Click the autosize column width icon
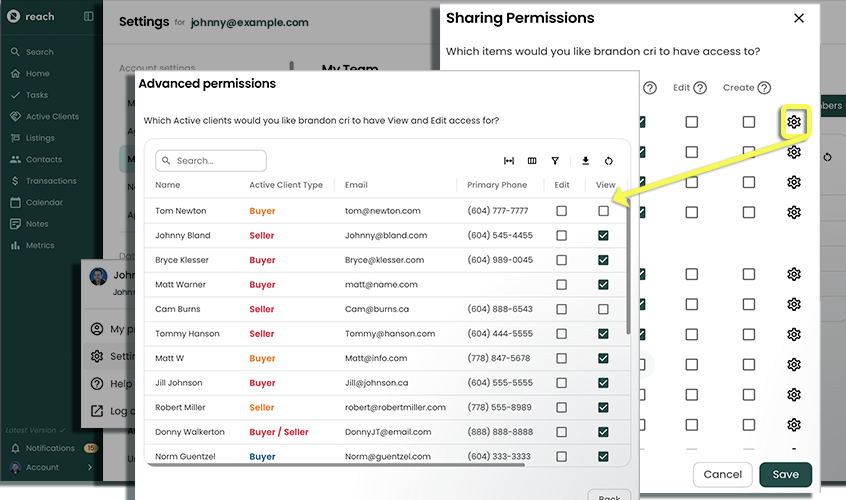This screenshot has height=500, width=846. point(509,161)
